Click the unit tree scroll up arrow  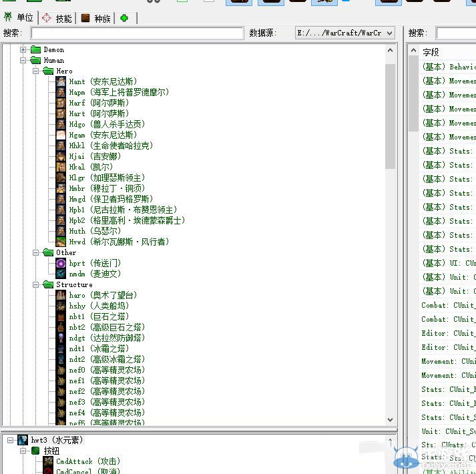point(390,50)
